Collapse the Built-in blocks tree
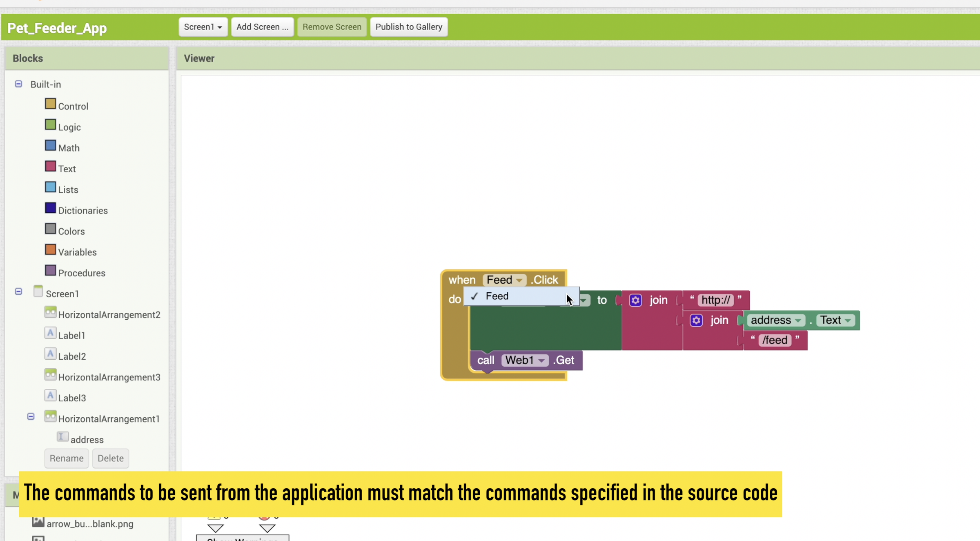Viewport: 980px width, 541px height. point(18,84)
